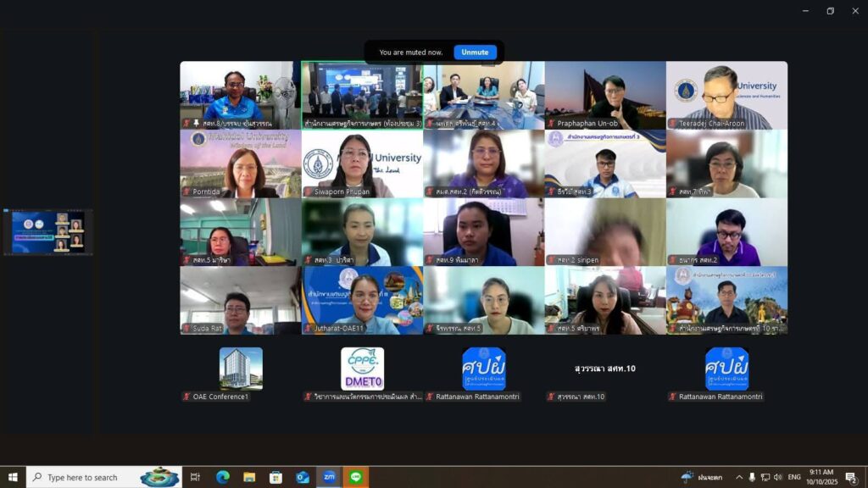Select Teeradej Chai-Aroon's video tile
The width and height of the screenshot is (868, 488).
[726, 95]
